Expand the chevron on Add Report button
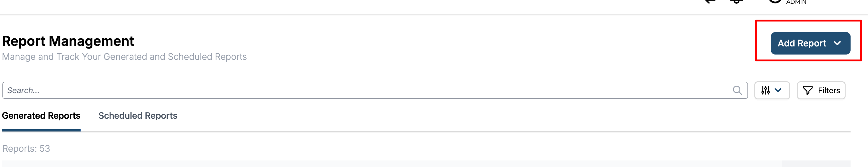Screen dimensions: 868x167 click(837, 43)
